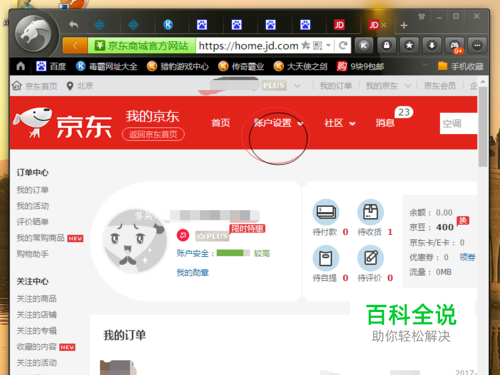Switch to the first Baidu paw tab
The height and width of the screenshot is (375, 500).
[202, 25]
